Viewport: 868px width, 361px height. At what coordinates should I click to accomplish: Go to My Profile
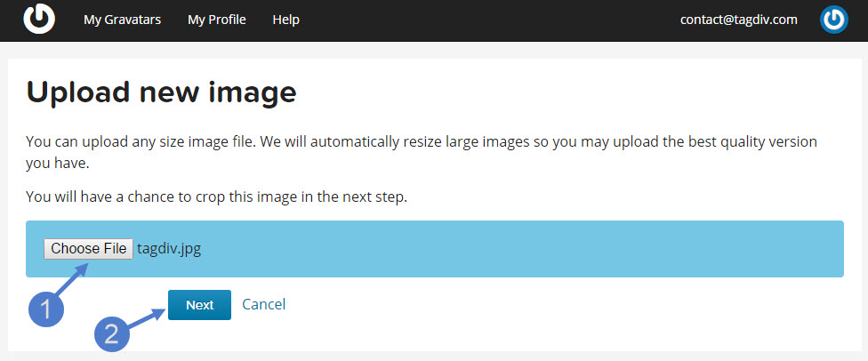pyautogui.click(x=216, y=20)
